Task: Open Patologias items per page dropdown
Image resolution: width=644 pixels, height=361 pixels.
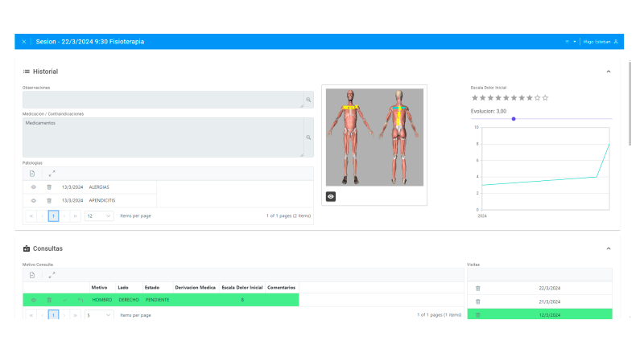Action: [98, 215]
